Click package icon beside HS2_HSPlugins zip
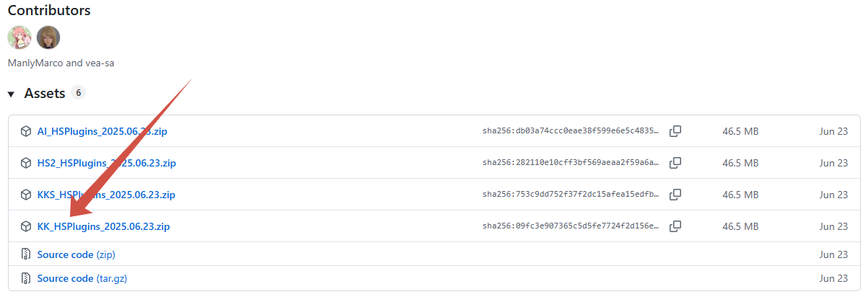The image size is (868, 302). [26, 163]
